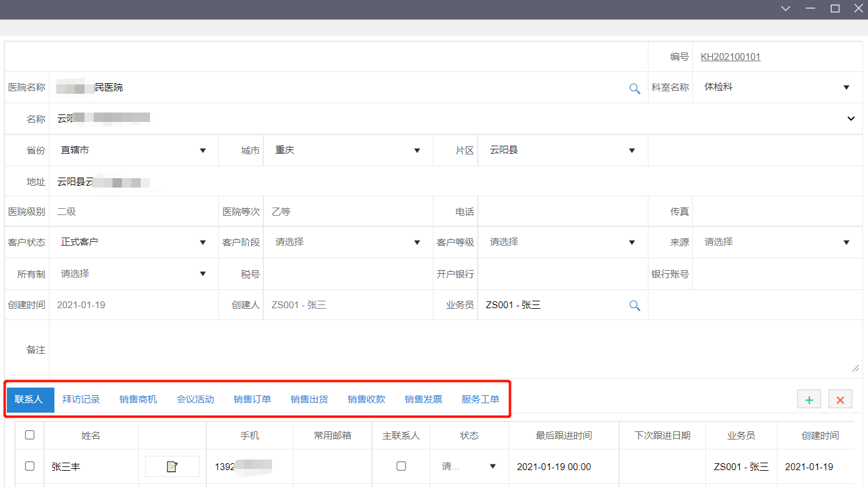
Task: Open the note icon in 张三丰's row
Action: pos(172,466)
